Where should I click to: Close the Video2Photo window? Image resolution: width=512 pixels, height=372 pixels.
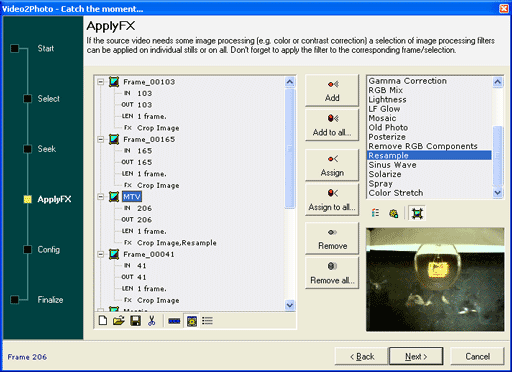pos(504,8)
